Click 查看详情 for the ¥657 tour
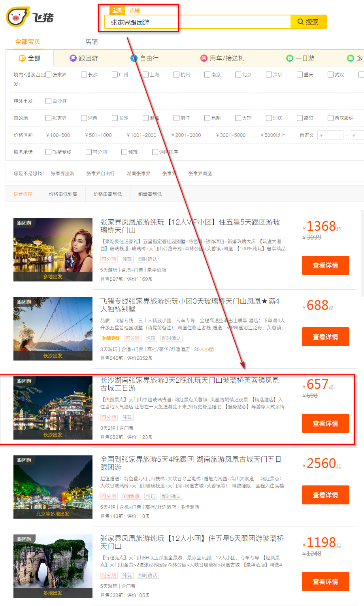 pos(326,423)
